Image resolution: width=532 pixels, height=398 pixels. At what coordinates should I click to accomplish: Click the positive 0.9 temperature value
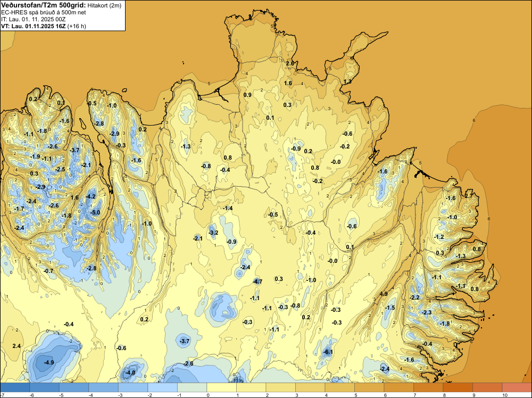[248, 95]
